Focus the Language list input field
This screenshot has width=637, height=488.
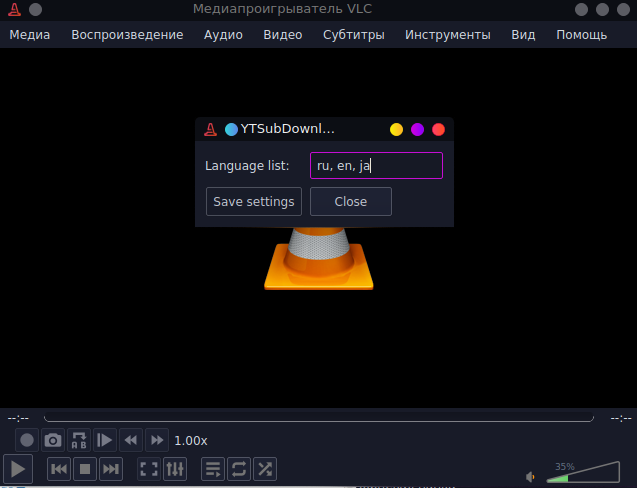click(376, 165)
